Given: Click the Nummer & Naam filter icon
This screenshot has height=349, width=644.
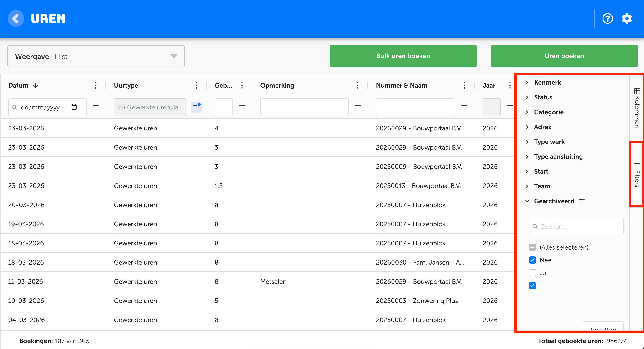Looking at the screenshot, I should click(464, 107).
